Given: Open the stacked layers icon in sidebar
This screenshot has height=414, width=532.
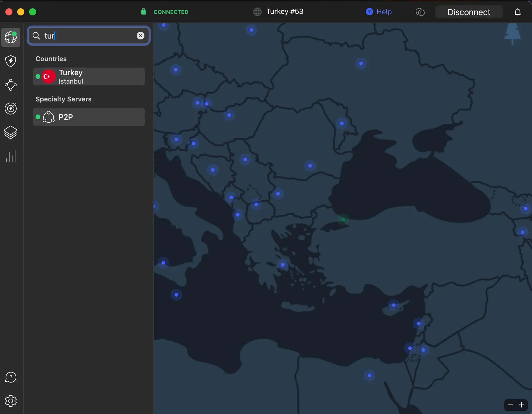Looking at the screenshot, I should [x=11, y=132].
